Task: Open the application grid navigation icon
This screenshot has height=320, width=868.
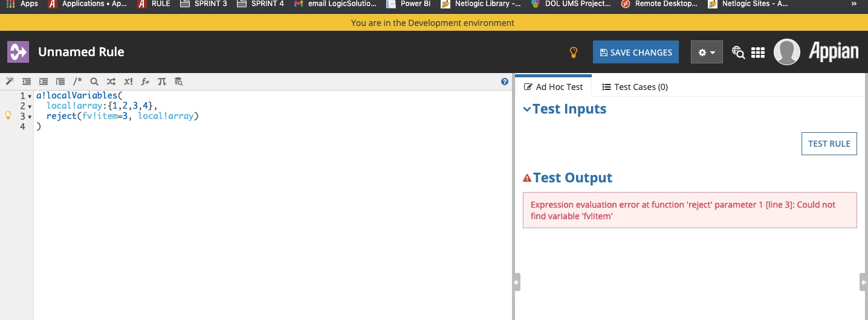Action: pos(758,53)
